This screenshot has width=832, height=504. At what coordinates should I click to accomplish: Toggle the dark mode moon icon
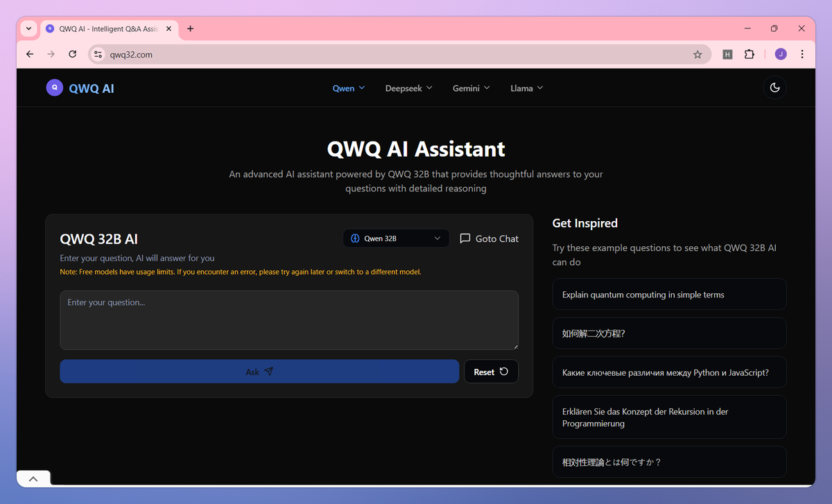pos(774,87)
